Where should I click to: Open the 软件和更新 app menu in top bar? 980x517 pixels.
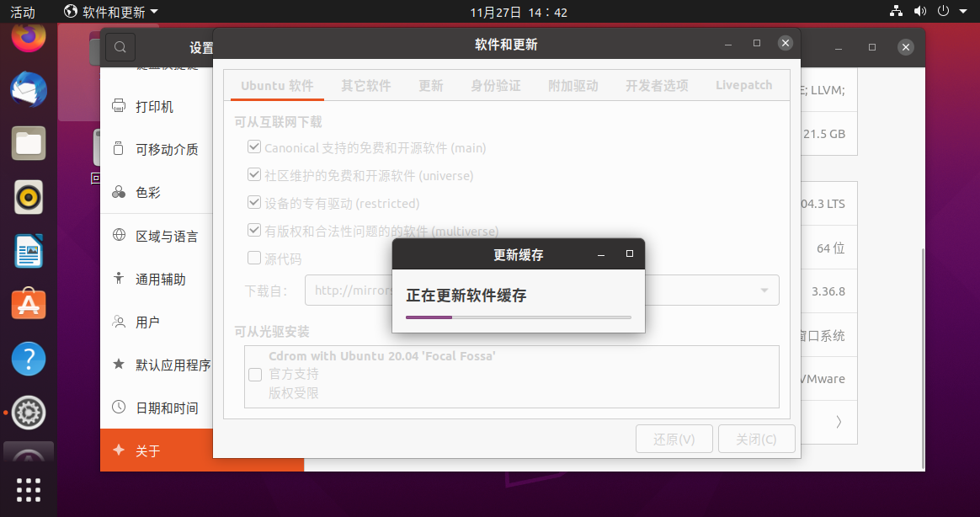[x=111, y=11]
